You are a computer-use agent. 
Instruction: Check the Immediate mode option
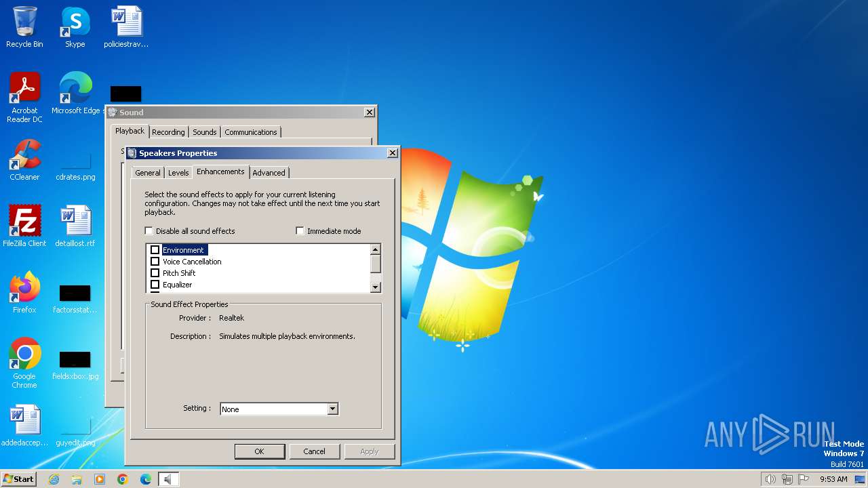pos(300,231)
